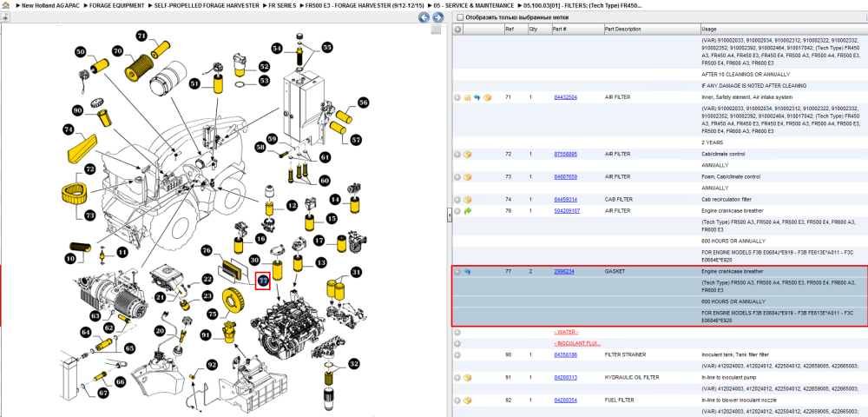Open the diagram tool button at top-left
This screenshot has width=868, height=417.
(5, 17)
